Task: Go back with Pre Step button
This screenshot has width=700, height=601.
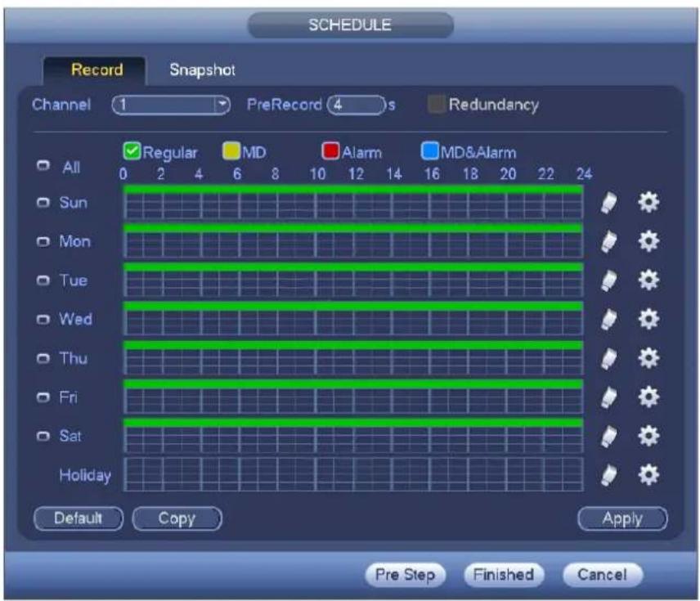Action: point(406,575)
